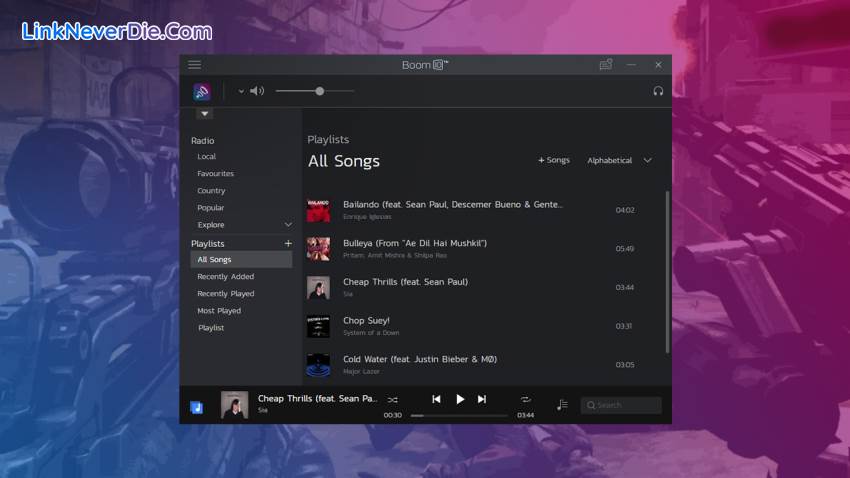Open the hamburger menu in title bar
The height and width of the screenshot is (478, 850).
point(194,65)
